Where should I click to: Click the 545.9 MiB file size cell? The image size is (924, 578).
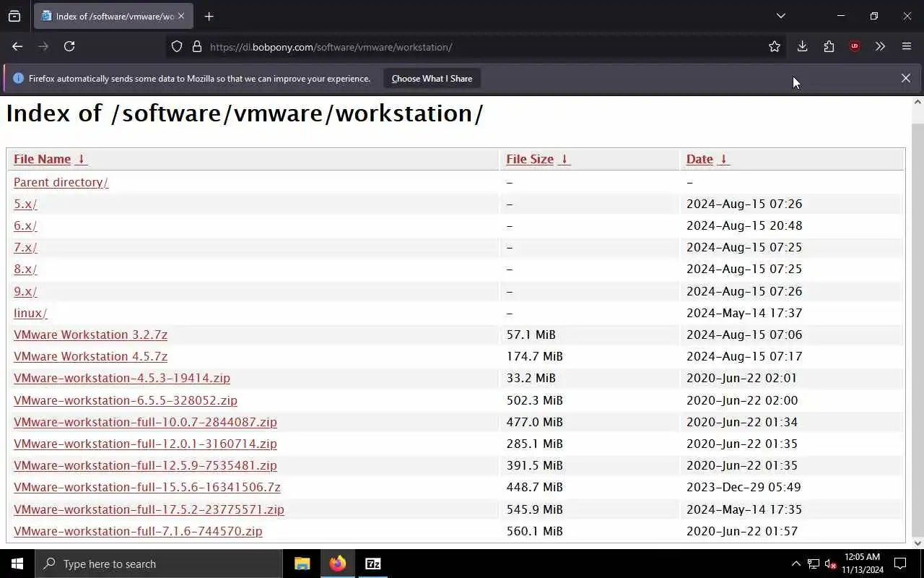pos(534,509)
